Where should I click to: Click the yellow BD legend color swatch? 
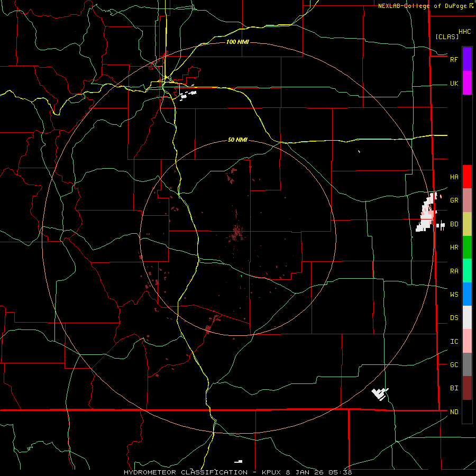pyautogui.click(x=467, y=224)
